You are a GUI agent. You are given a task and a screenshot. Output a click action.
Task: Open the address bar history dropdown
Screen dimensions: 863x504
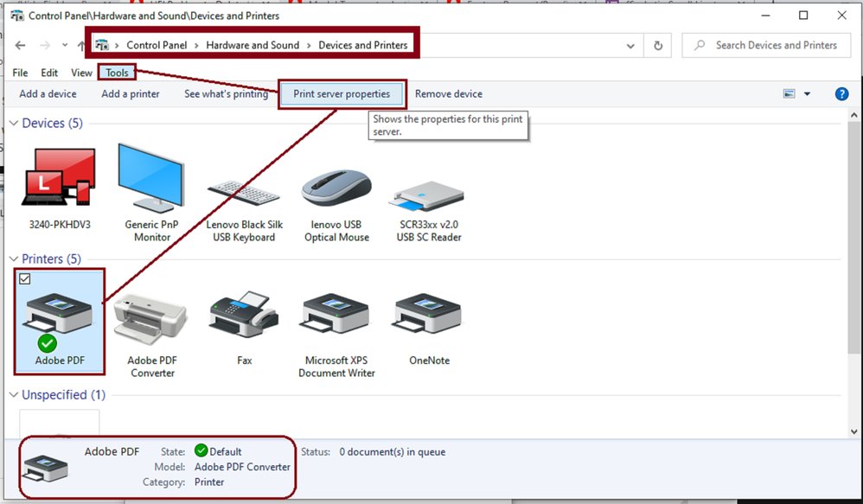(x=630, y=46)
